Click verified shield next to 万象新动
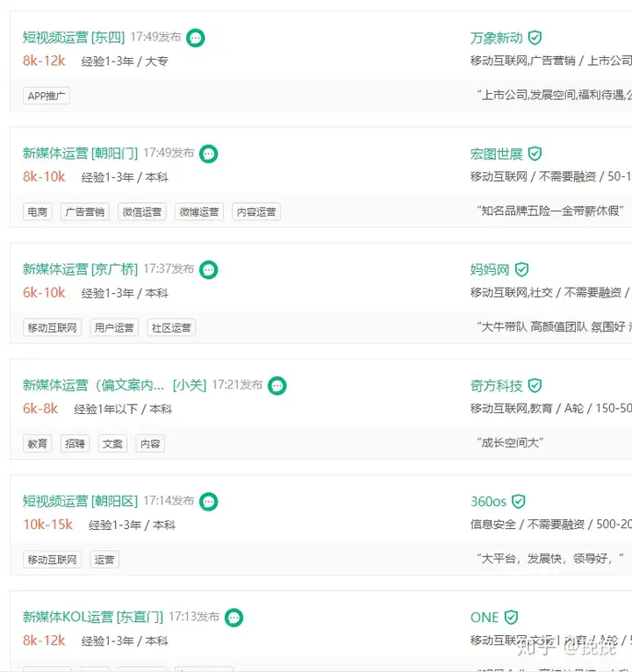Image resolution: width=632 pixels, height=672 pixels. point(535,38)
